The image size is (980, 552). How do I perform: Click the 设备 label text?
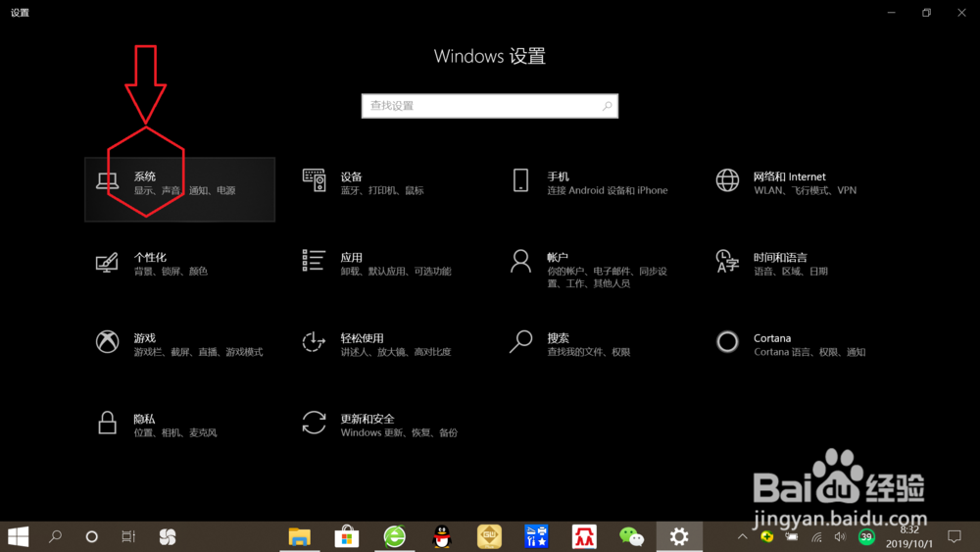pyautogui.click(x=351, y=176)
